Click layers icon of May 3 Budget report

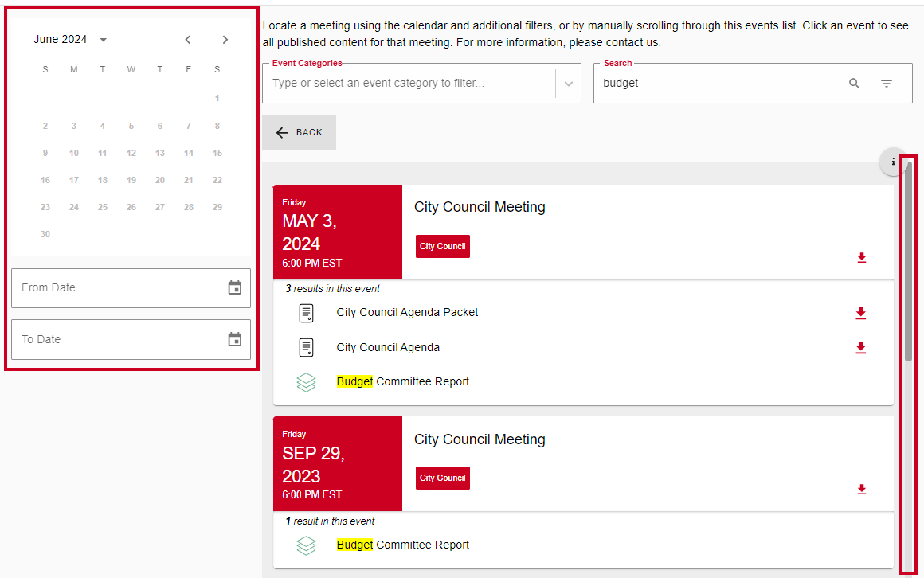click(307, 382)
